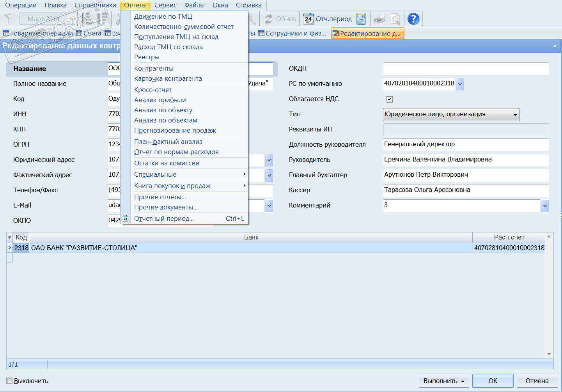This screenshot has width=562, height=392.
Task: Sort bank grid by Расч.счет column header
Action: coord(509,237)
